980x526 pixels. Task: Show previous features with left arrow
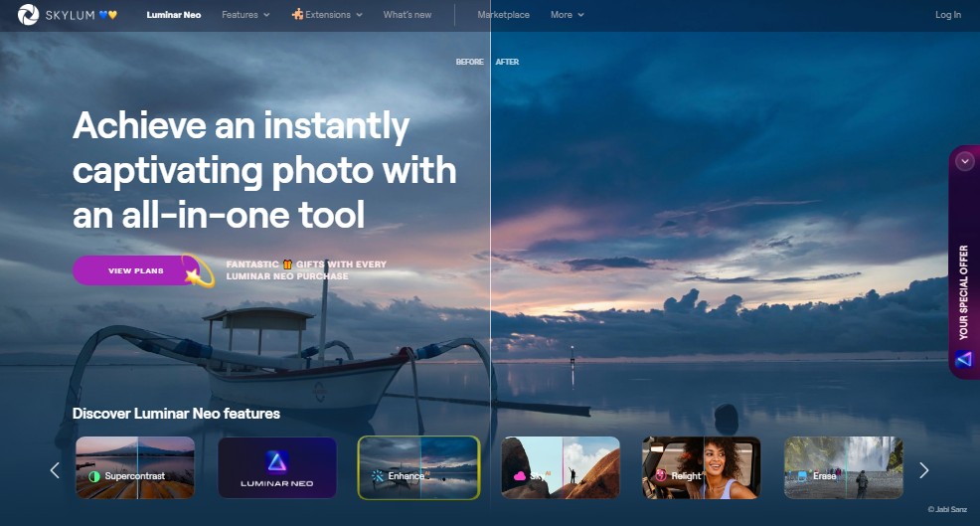(55, 470)
